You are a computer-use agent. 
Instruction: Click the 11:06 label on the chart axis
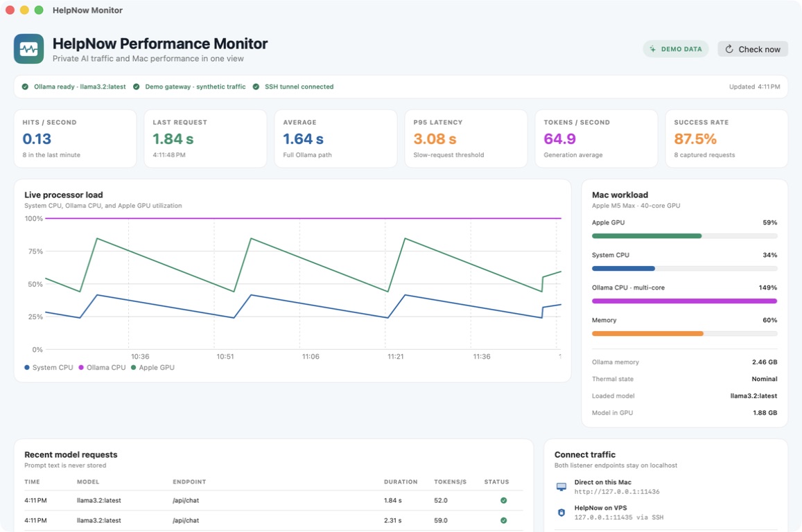(311, 357)
